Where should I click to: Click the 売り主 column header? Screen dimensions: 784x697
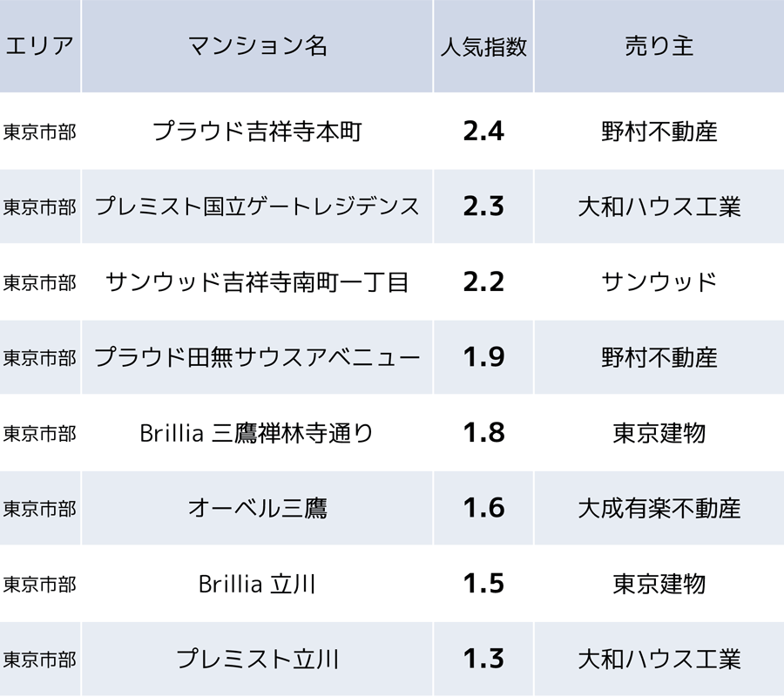pyautogui.click(x=659, y=46)
